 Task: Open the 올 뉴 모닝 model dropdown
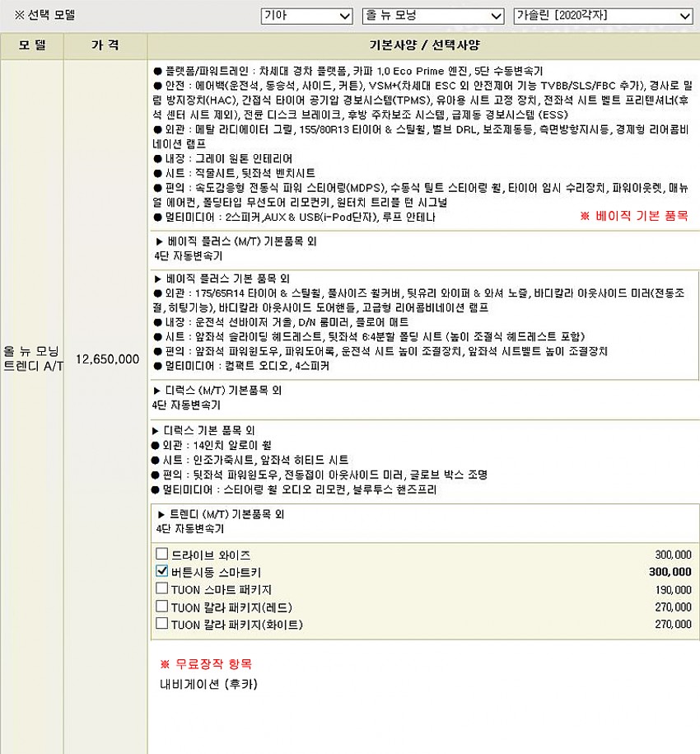click(x=432, y=16)
